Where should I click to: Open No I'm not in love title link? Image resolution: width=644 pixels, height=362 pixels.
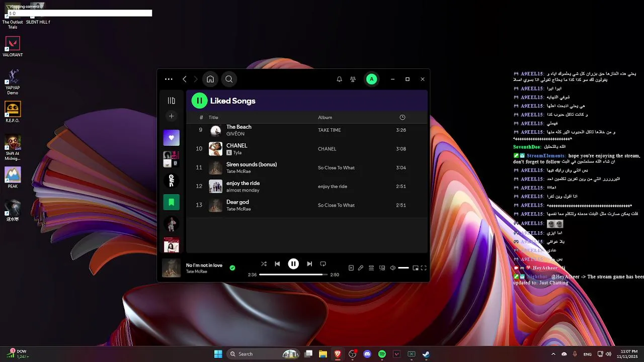204,265
